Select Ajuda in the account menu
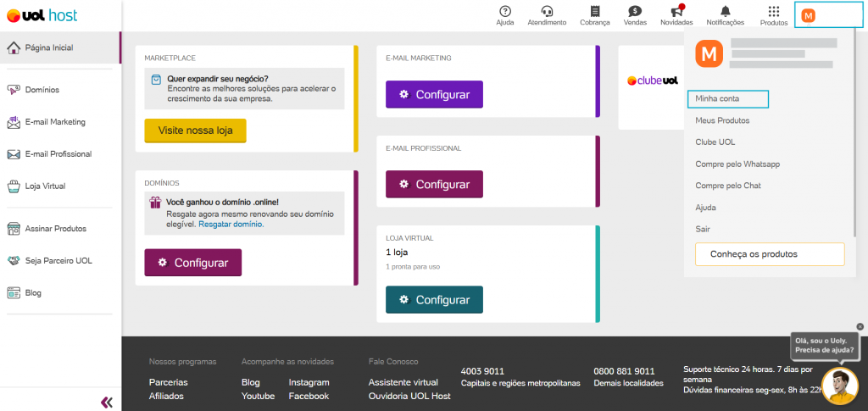Image resolution: width=868 pixels, height=411 pixels. pos(706,208)
